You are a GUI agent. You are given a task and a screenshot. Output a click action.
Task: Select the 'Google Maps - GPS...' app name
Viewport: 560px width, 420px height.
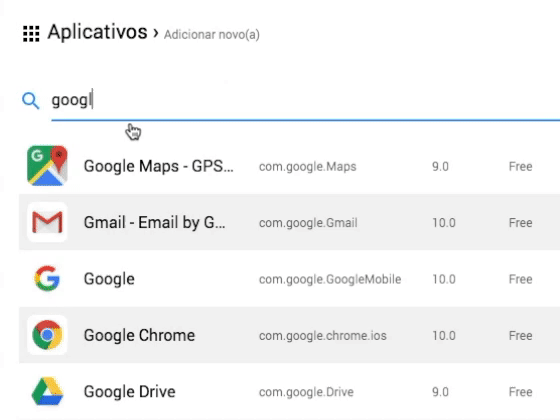coord(159,166)
